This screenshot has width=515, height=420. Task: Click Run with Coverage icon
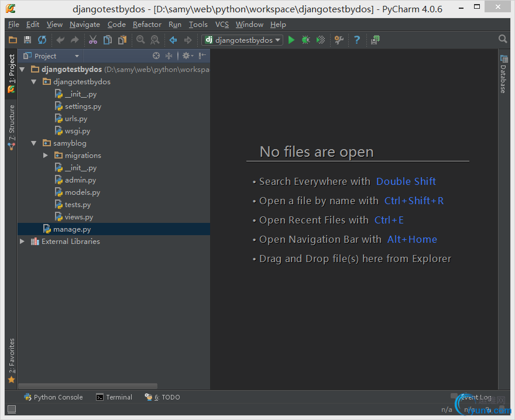[321, 40]
